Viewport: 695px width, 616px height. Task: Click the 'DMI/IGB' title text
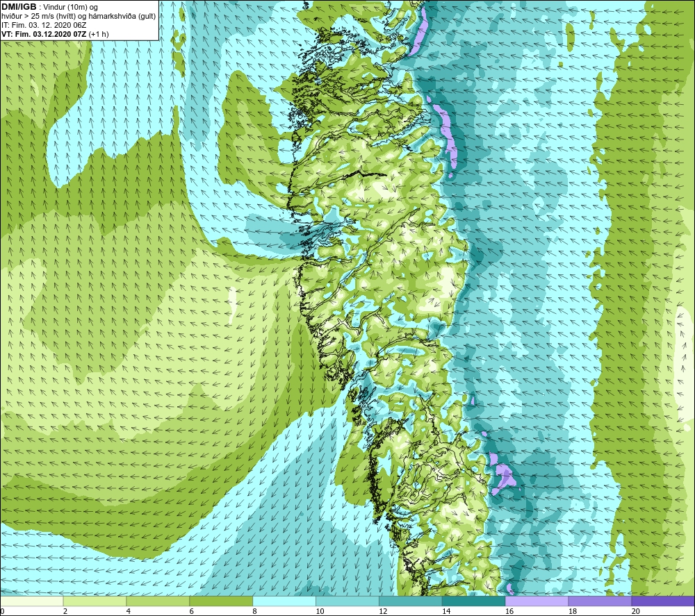19,7
